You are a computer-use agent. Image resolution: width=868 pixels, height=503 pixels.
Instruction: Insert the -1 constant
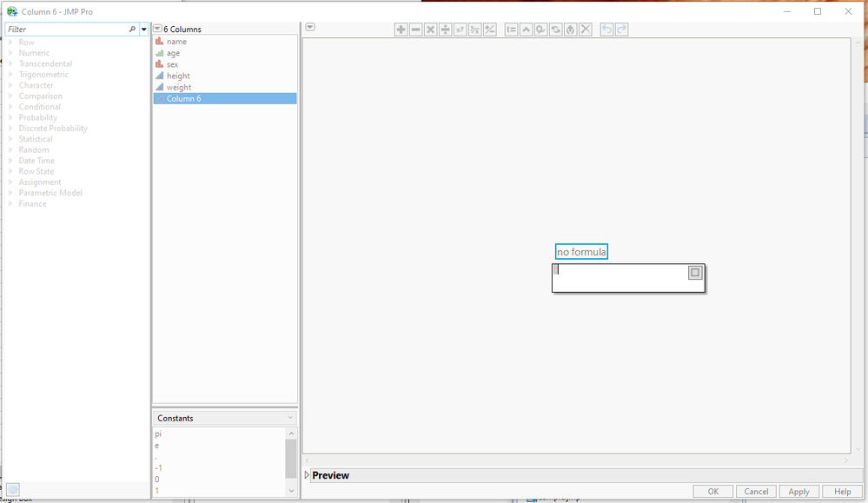(158, 468)
